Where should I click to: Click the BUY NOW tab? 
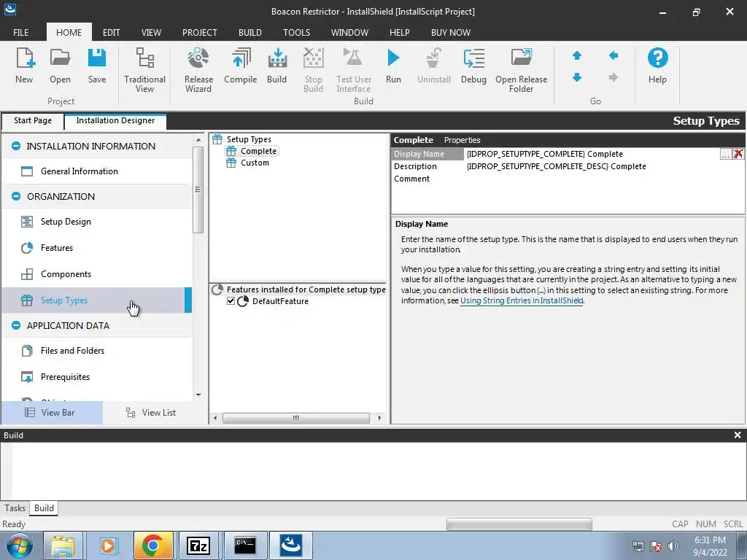coord(451,32)
